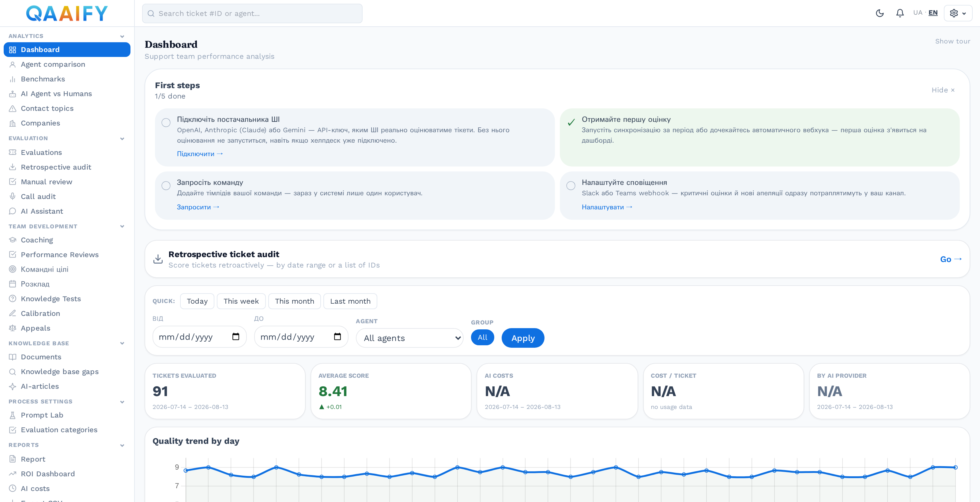The width and height of the screenshot is (980, 502).
Task: Click the AI Agent vs Humans robot icon
Action: [x=13, y=94]
